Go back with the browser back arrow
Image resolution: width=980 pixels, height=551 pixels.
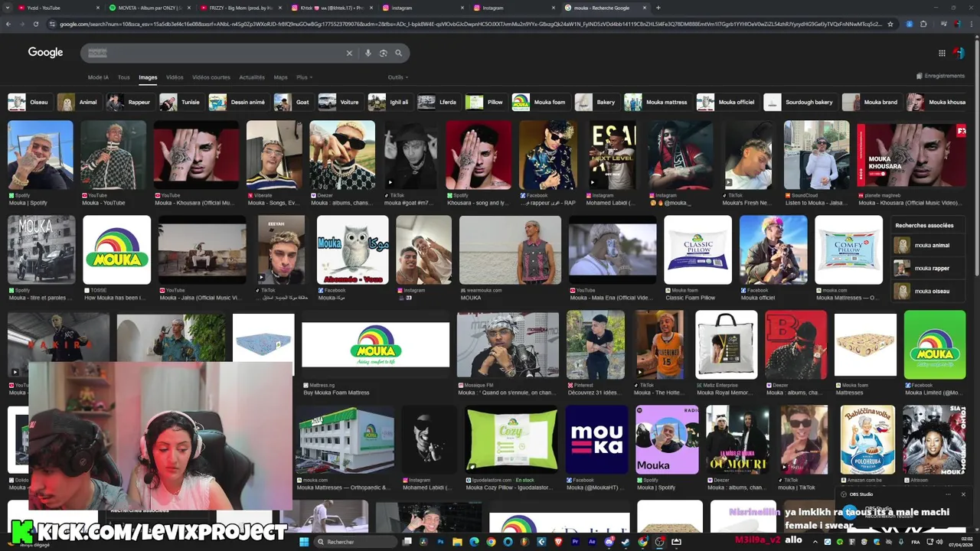tap(8, 24)
